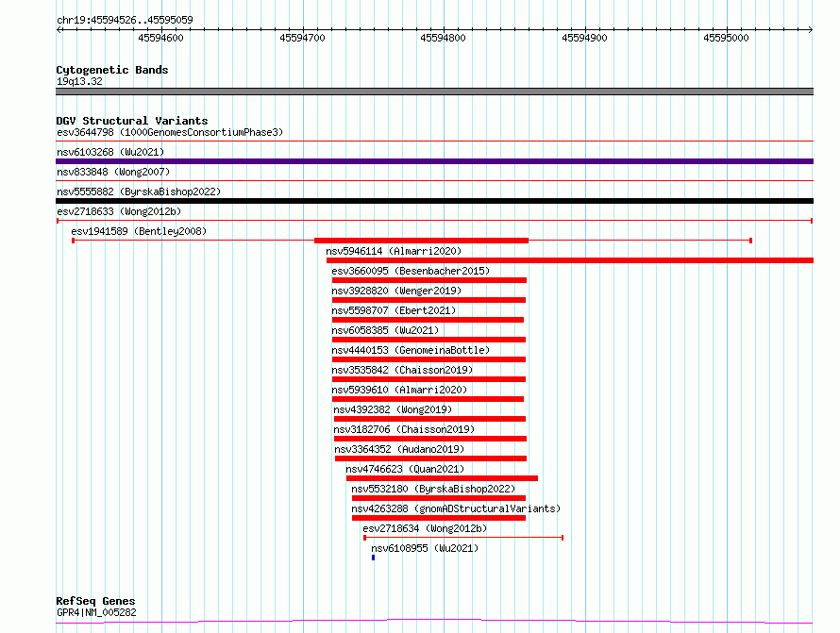Screen dimensions: 840x633
Task: Click the esv3644798 (1000GenomesConsortiumPhase3) variant label
Action: click(x=170, y=132)
